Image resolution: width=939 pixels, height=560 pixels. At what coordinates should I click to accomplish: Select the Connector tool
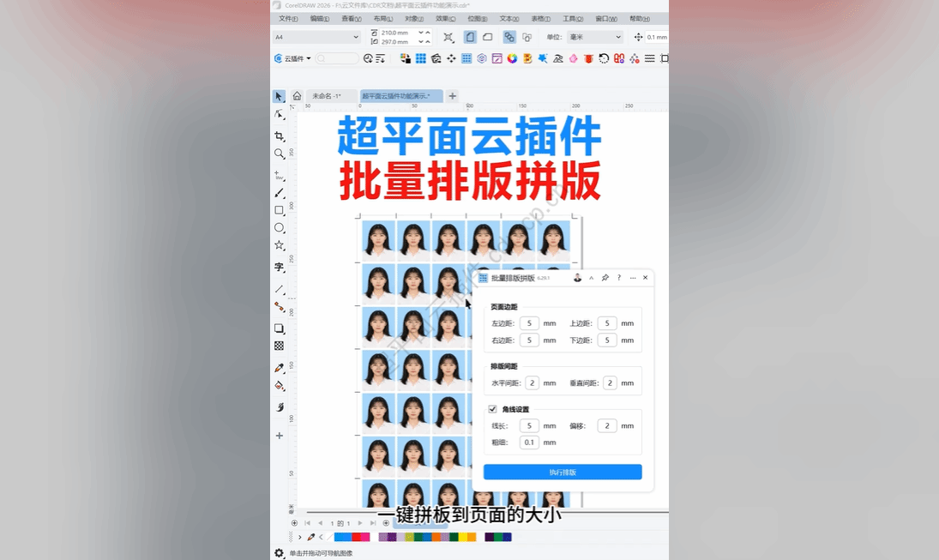click(279, 307)
